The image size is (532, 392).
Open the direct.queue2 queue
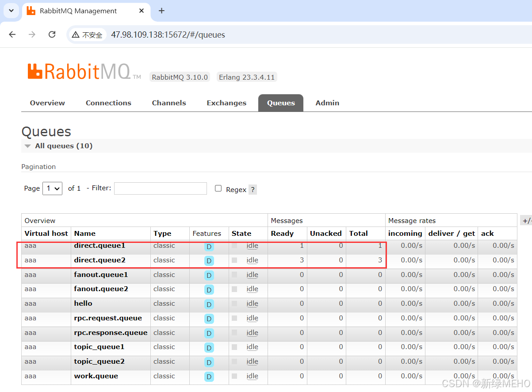100,260
